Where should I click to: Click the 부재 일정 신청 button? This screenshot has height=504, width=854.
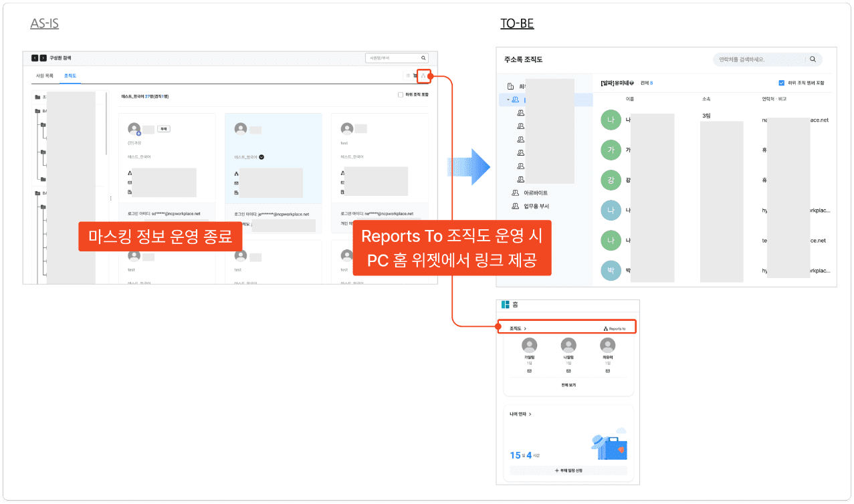pyautogui.click(x=568, y=471)
